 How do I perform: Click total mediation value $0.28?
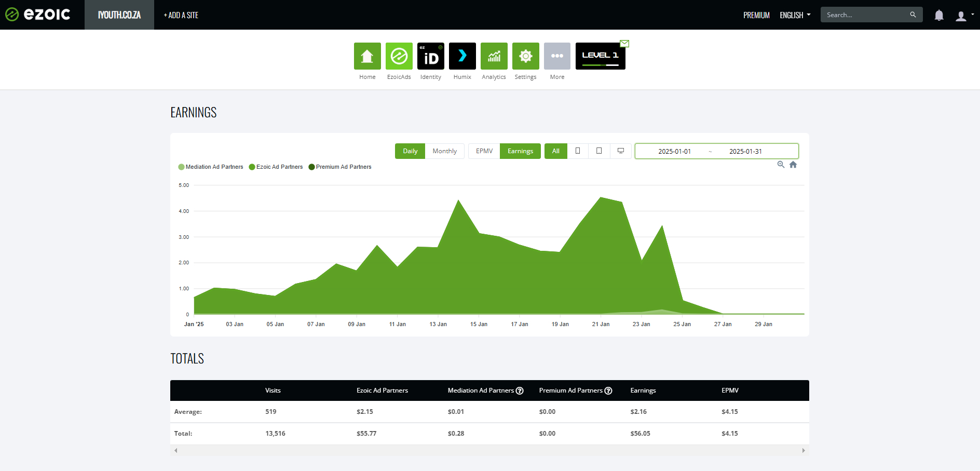(x=456, y=433)
